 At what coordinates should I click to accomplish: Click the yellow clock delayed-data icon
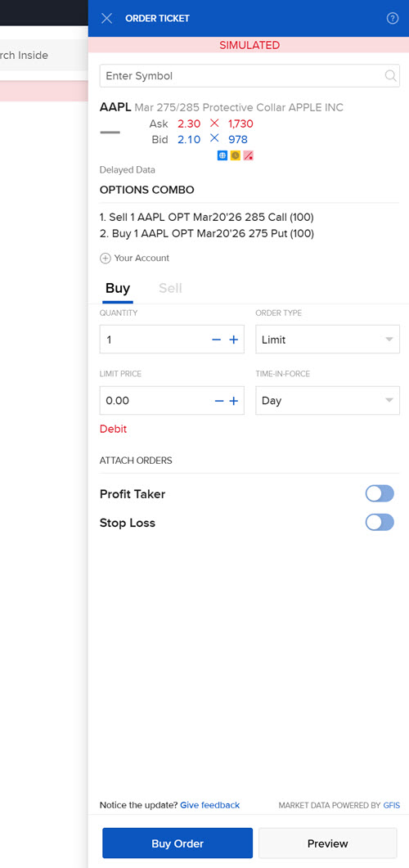[x=236, y=156]
